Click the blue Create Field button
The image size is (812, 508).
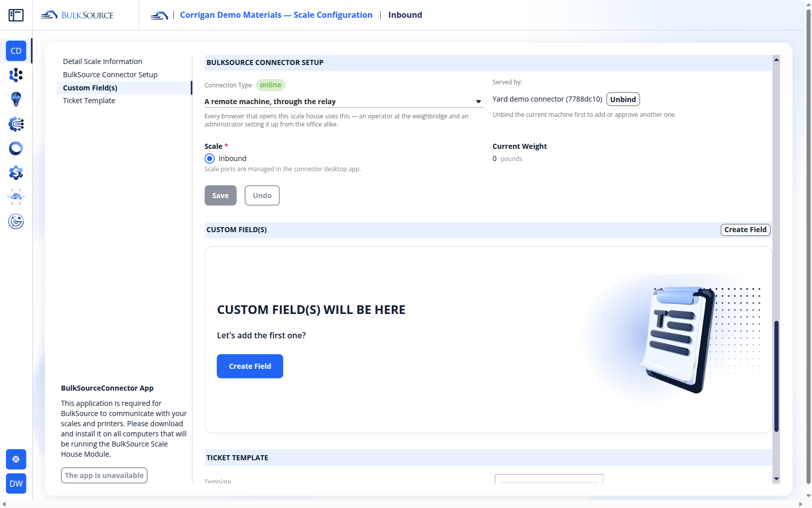[x=250, y=366]
